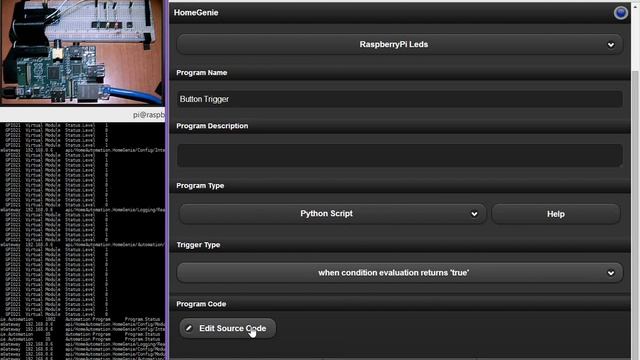Click the Program Name field containing Button Trigger
This screenshot has width=640, height=360.
click(x=400, y=99)
